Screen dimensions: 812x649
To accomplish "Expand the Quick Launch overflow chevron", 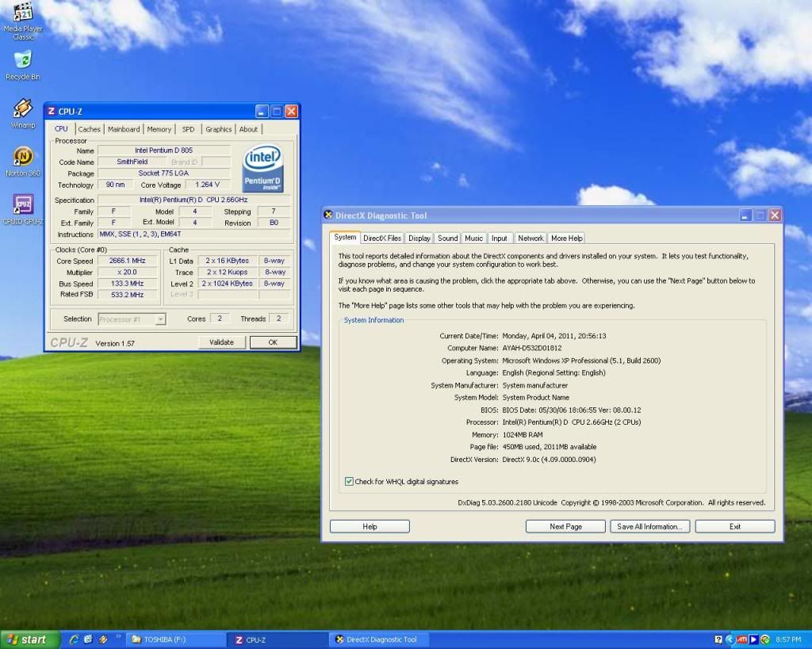I will 118,636.
